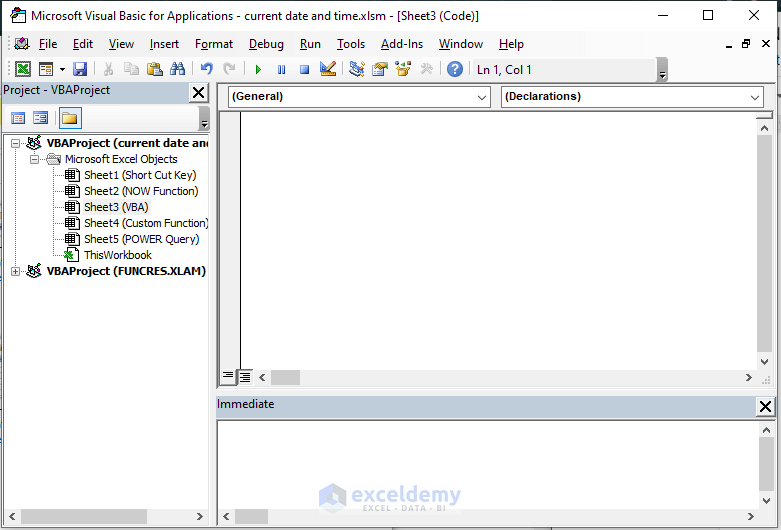The width and height of the screenshot is (781, 530).
Task: Select ThisWorkbook in project tree
Action: pyautogui.click(x=118, y=255)
